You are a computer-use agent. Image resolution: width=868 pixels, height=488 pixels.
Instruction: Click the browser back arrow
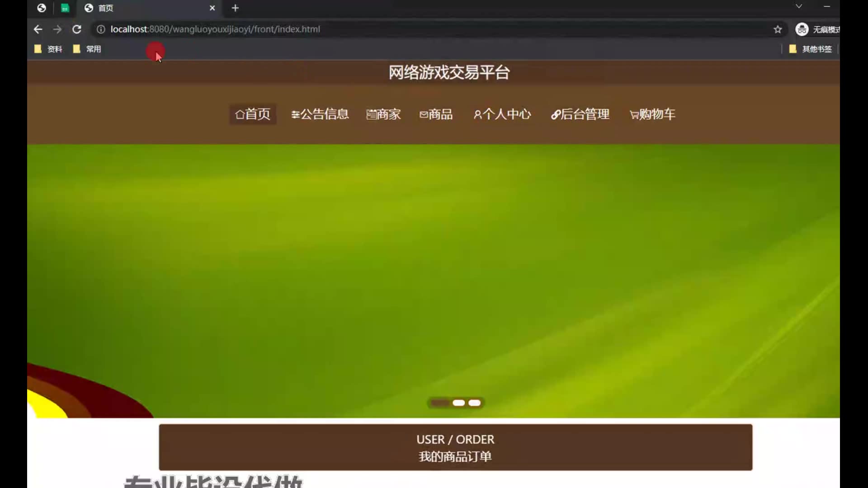coord(38,29)
